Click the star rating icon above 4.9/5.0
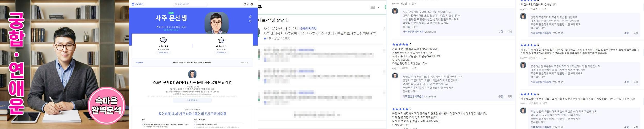This screenshot has height=129, width=644. [x=221, y=40]
